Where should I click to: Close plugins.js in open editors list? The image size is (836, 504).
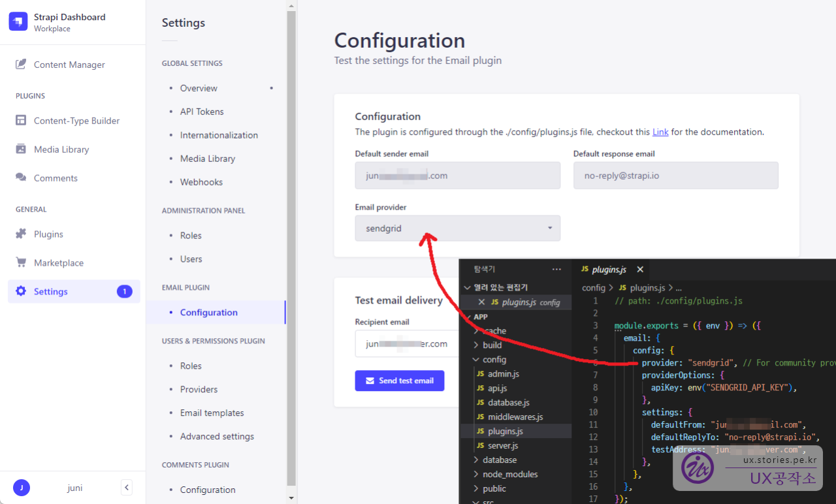[x=482, y=302]
